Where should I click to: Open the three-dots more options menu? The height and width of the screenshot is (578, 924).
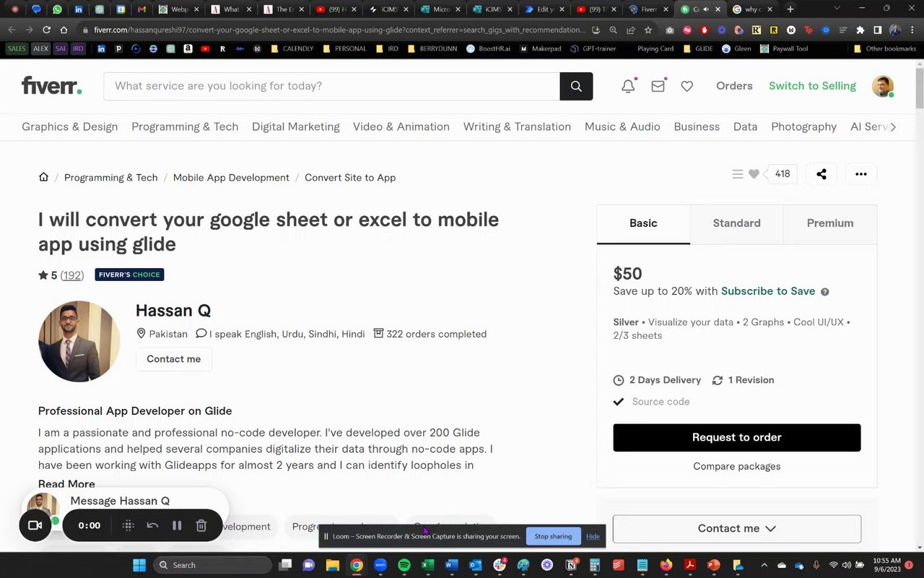click(861, 174)
